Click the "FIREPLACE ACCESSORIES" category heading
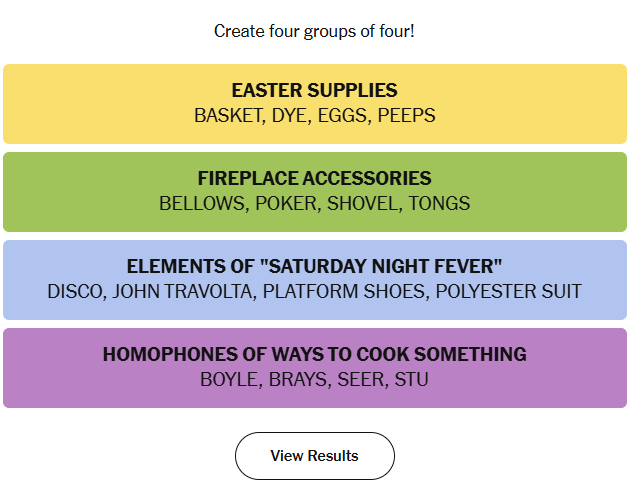The width and height of the screenshot is (630, 483). point(314,179)
